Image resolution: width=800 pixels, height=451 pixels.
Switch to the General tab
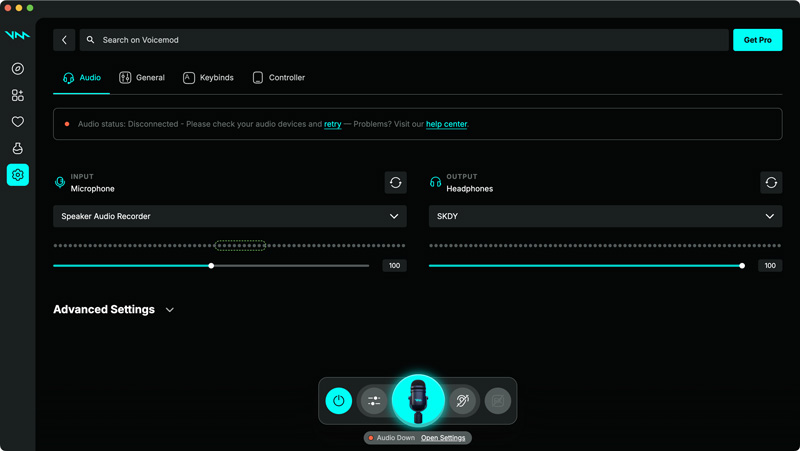point(142,78)
